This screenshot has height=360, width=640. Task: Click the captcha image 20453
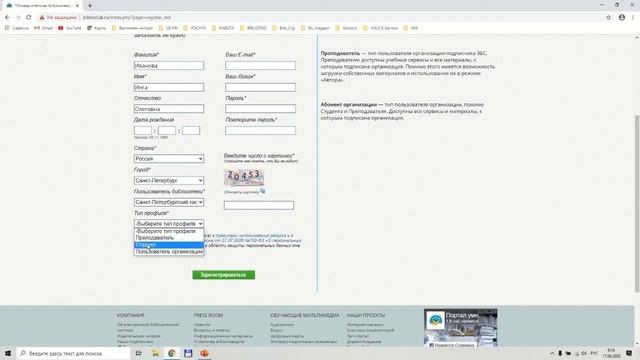coord(244,178)
